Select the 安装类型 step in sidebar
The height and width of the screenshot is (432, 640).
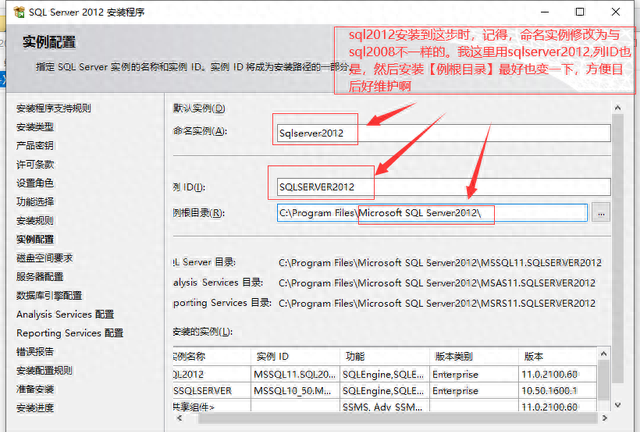coord(35,127)
